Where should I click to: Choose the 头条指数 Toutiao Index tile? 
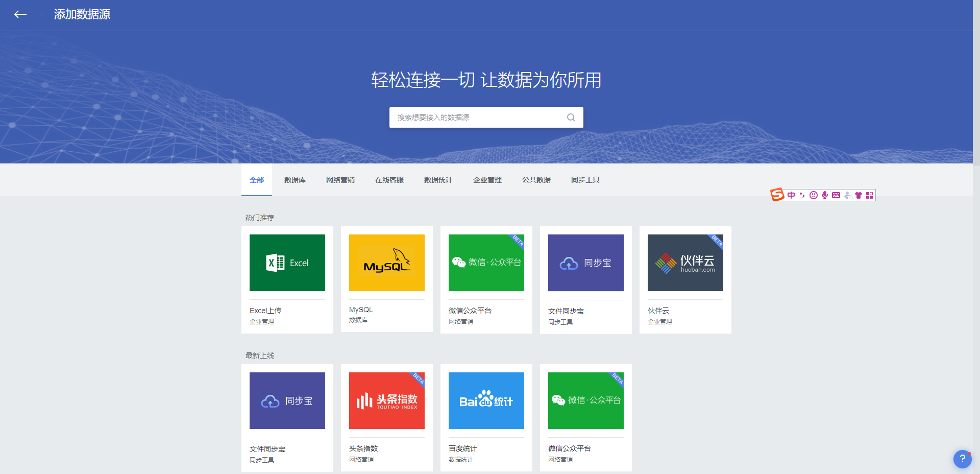387,418
